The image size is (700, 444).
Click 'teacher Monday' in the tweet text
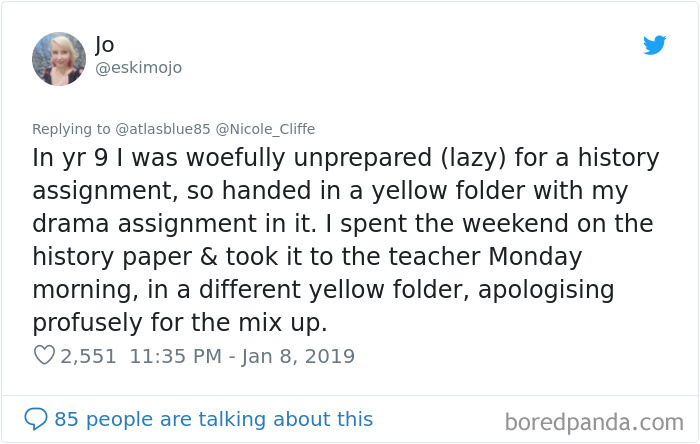coord(485,257)
